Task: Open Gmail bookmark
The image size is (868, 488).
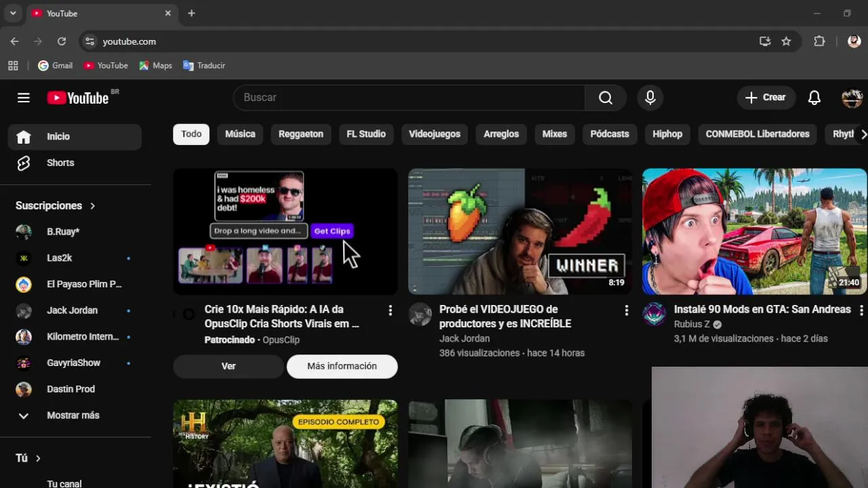Action: tap(55, 66)
